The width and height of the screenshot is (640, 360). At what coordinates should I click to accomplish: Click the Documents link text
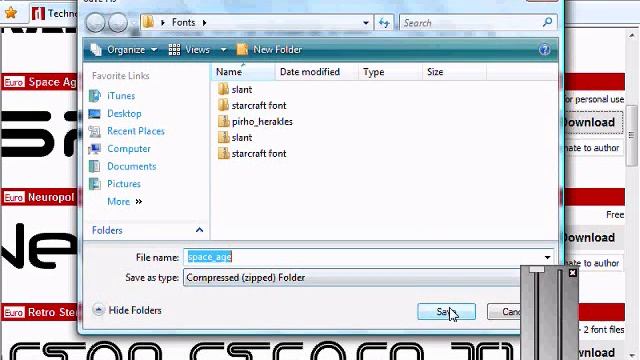pos(132,167)
